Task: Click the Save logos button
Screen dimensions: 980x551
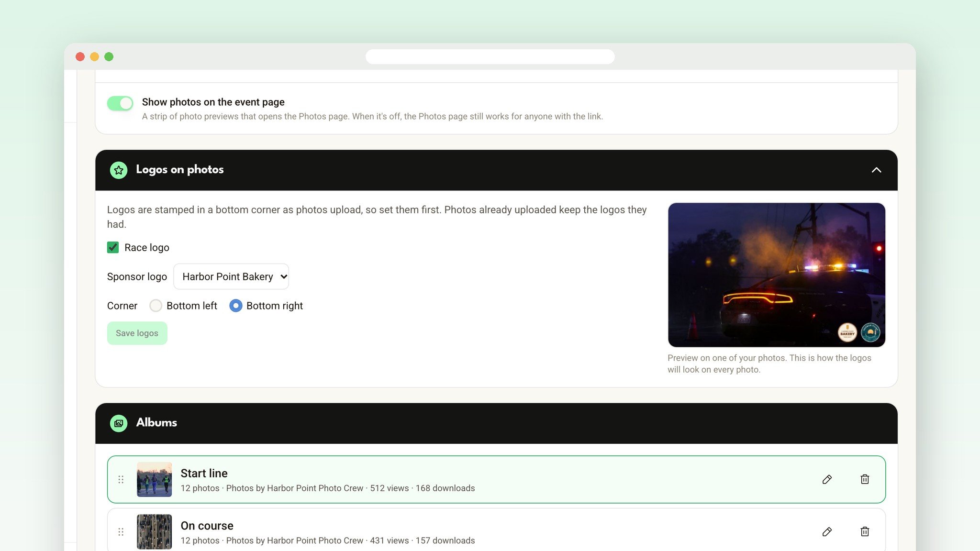Action: click(137, 333)
